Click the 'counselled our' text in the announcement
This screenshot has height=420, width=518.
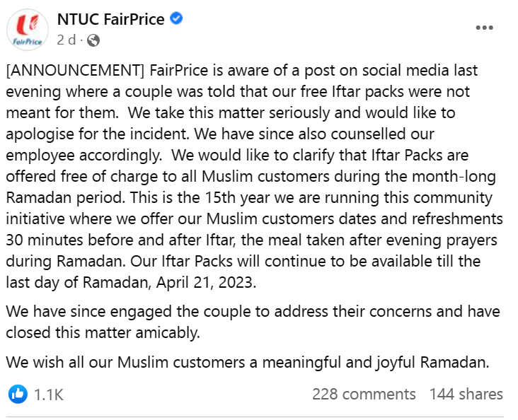(x=382, y=134)
